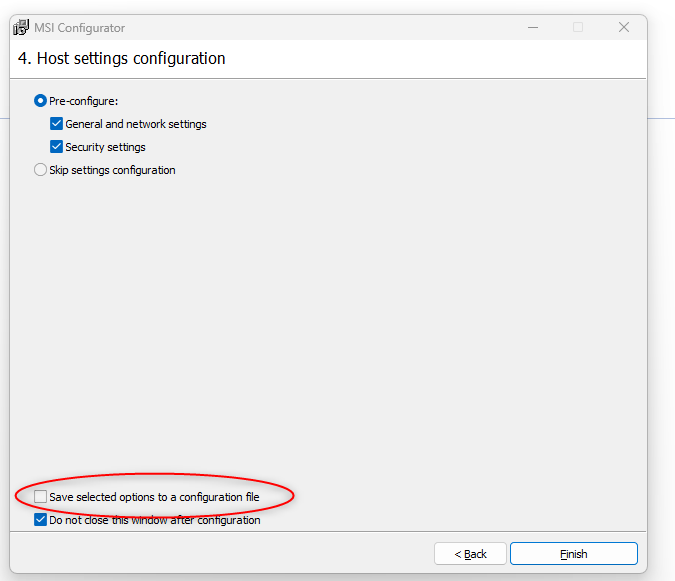Uncheck Do not close this window after configuration
The height and width of the screenshot is (581, 675).
40,520
